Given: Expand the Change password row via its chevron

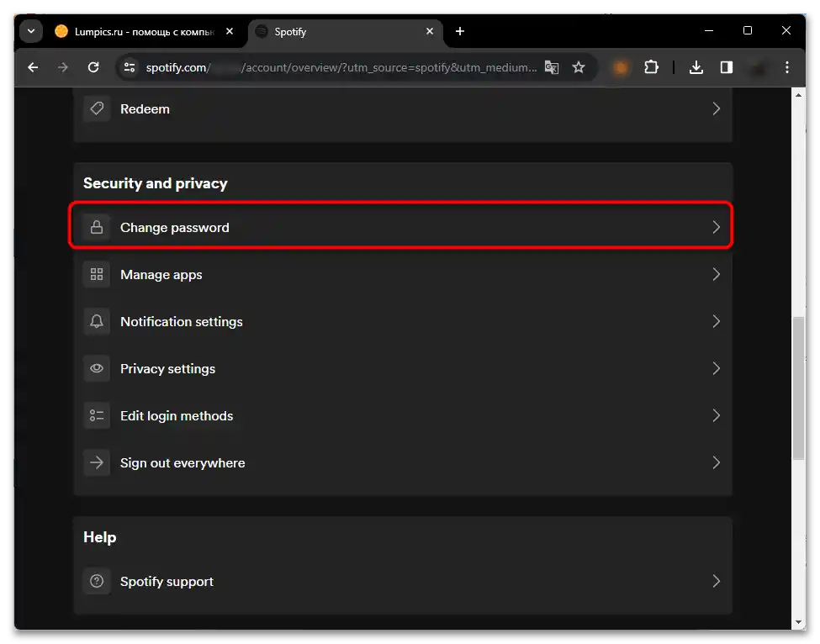Looking at the screenshot, I should (x=716, y=227).
